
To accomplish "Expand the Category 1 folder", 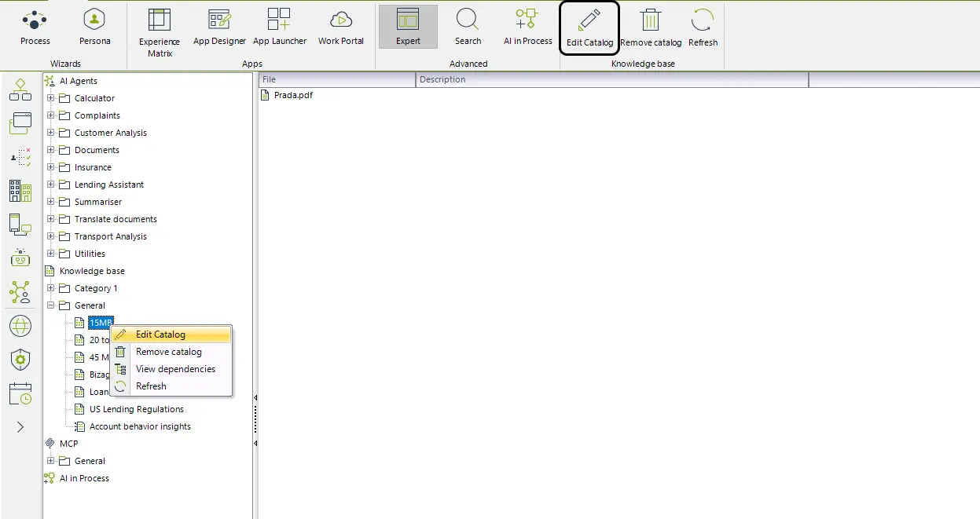I will pos(51,288).
